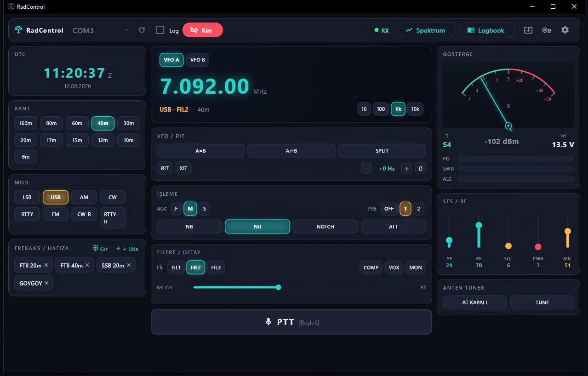Switch mode to FM
Viewport: 588px width, 376px height.
(56, 214)
